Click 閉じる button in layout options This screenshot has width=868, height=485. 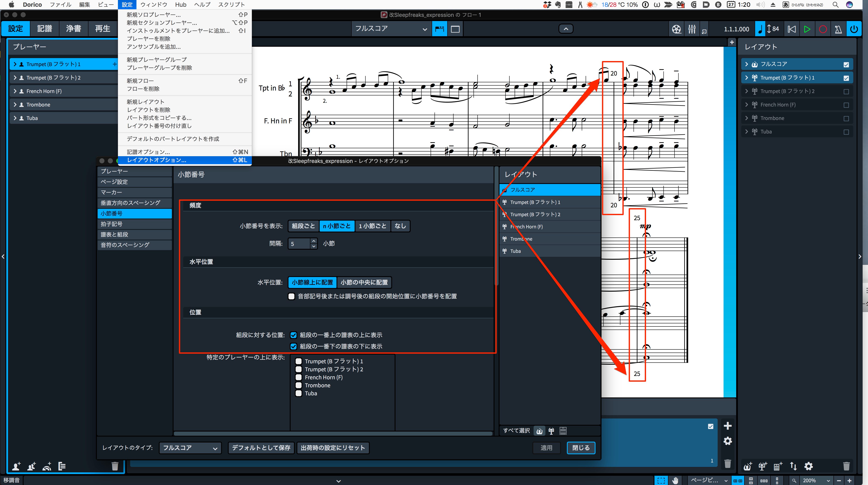[581, 448]
